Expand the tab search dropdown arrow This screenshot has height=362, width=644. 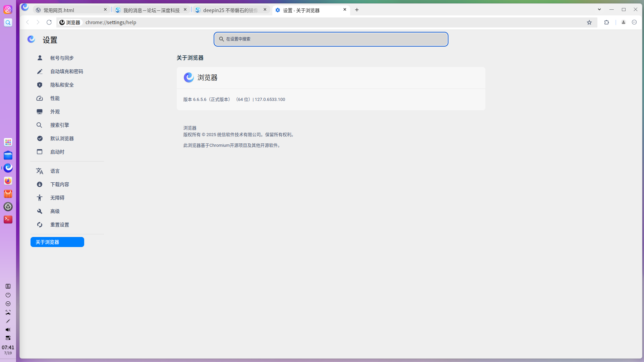coord(599,9)
